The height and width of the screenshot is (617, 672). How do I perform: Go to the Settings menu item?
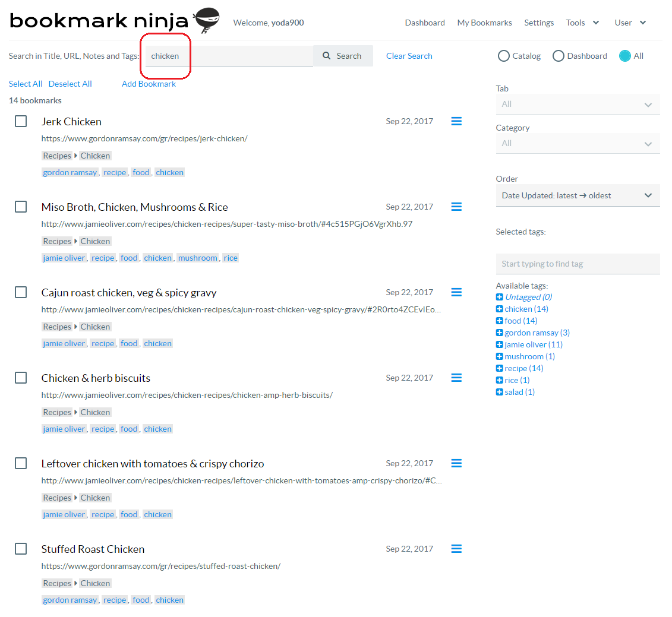click(538, 23)
